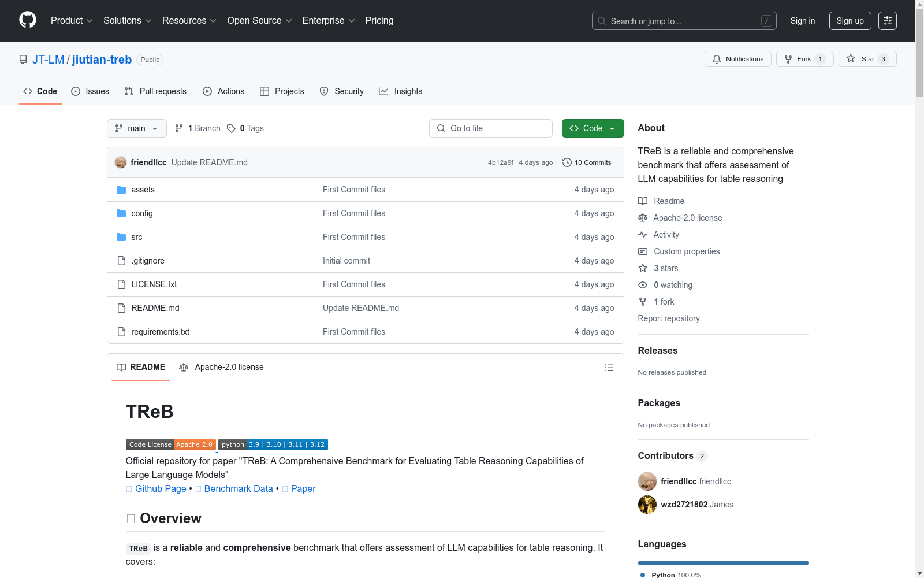Open the Benchmark Data link
Image resolution: width=924 pixels, height=578 pixels.
[x=234, y=488]
